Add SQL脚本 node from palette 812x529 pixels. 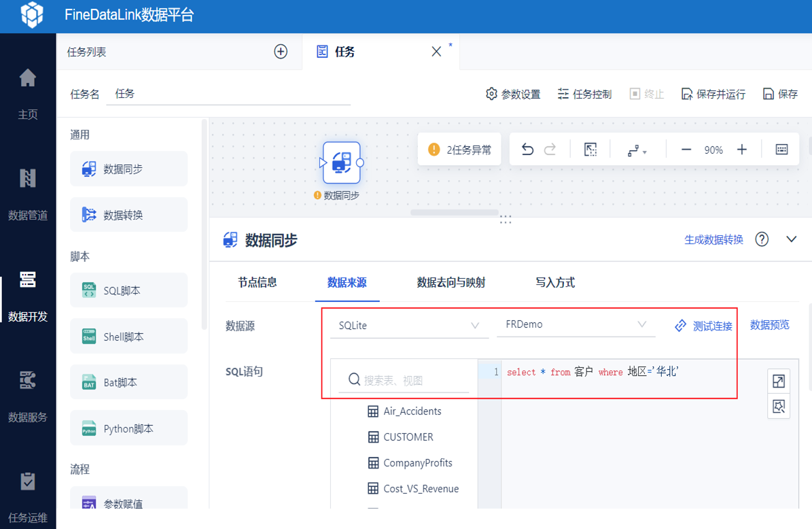pyautogui.click(x=128, y=290)
